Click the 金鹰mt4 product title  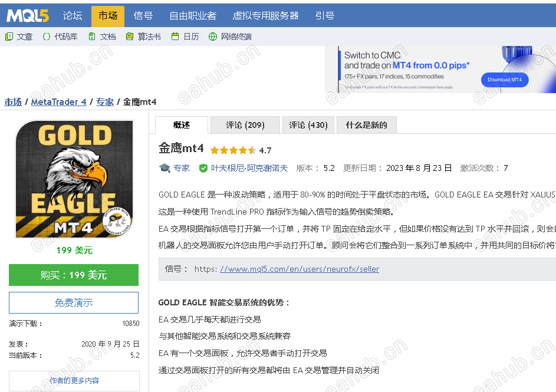tap(181, 148)
